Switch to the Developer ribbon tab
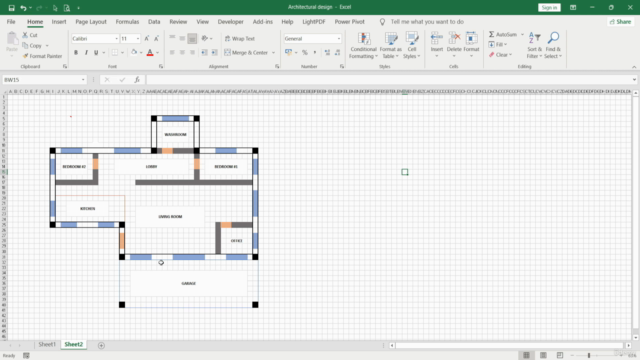 point(231,22)
